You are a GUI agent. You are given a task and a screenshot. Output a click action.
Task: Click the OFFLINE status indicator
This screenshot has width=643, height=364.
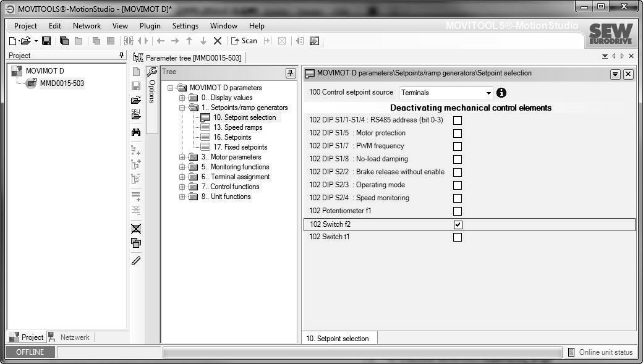pyautogui.click(x=30, y=352)
